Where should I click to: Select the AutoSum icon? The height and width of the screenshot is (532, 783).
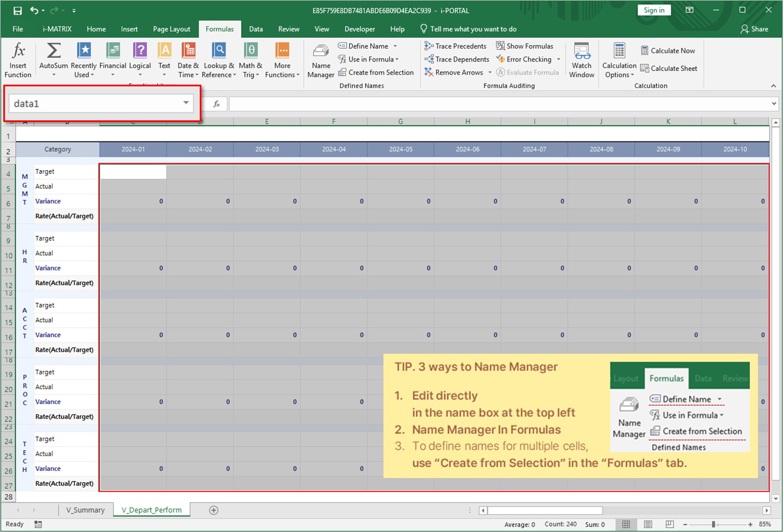tap(53, 58)
